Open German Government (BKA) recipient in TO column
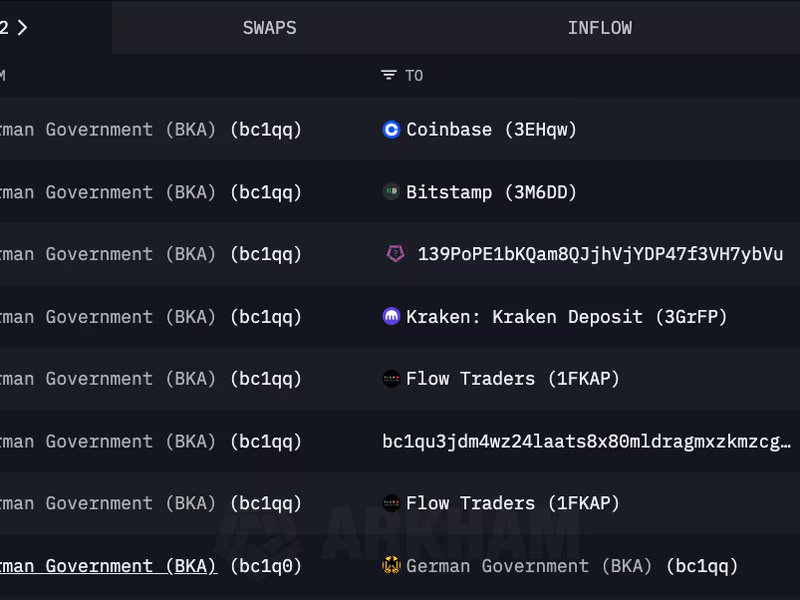 coord(572,566)
